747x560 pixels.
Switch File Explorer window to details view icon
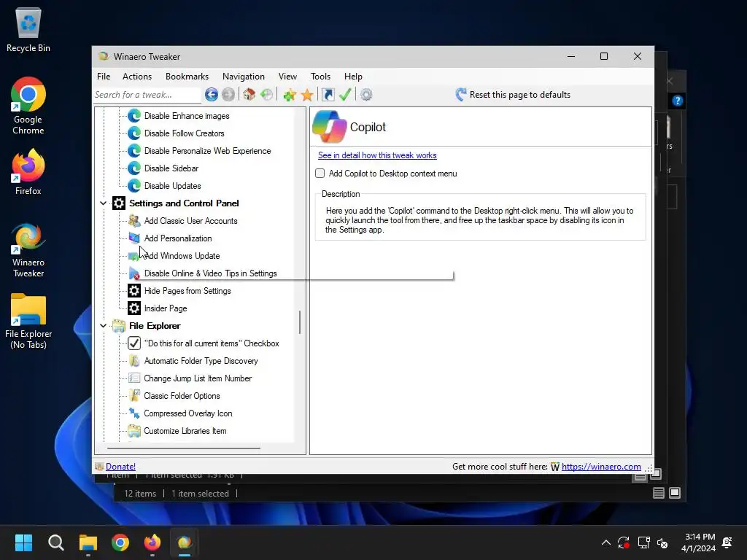(x=659, y=494)
